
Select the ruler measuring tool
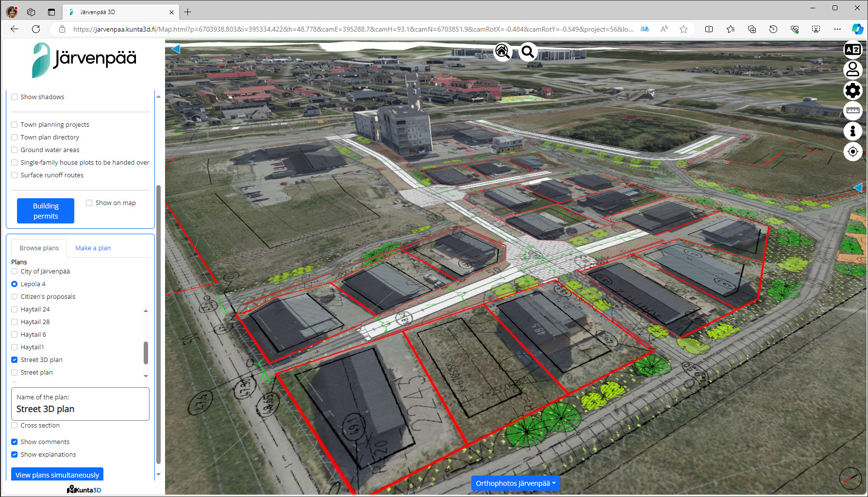pyautogui.click(x=852, y=111)
